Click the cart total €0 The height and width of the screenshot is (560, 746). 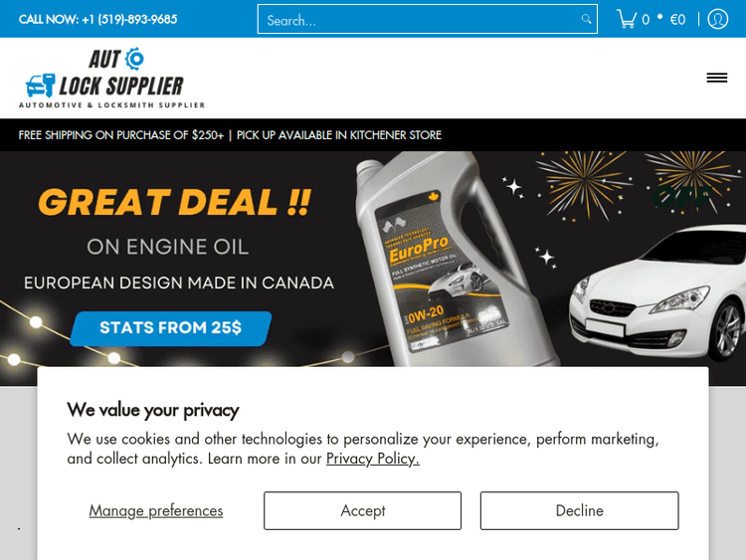coord(677,20)
